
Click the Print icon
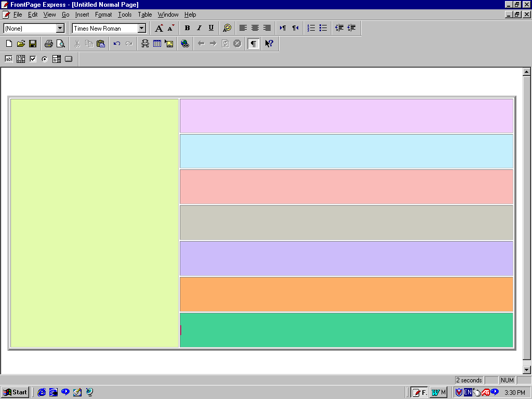(x=49, y=44)
